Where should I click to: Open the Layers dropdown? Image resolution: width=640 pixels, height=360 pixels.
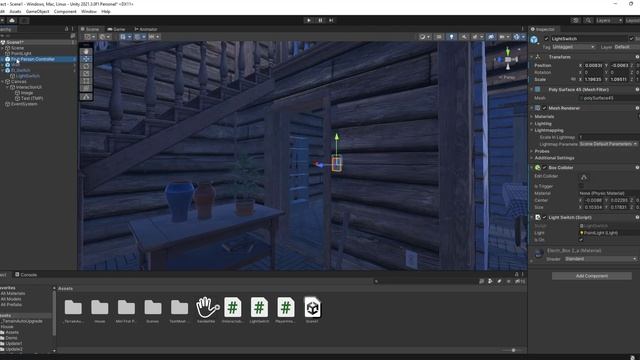(x=609, y=20)
